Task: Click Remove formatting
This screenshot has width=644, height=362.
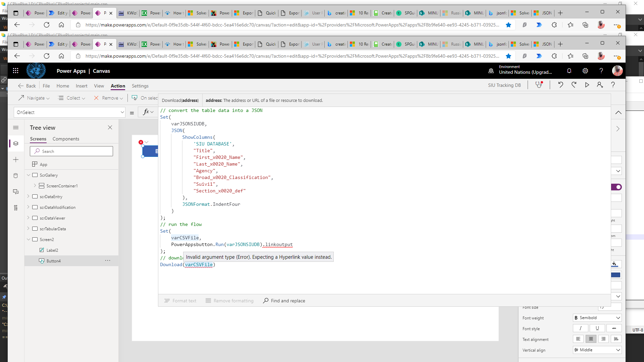Action: pos(229,301)
